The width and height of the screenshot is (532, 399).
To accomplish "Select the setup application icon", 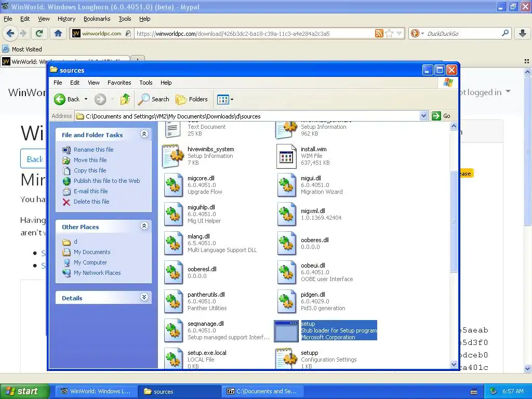I will [286, 331].
